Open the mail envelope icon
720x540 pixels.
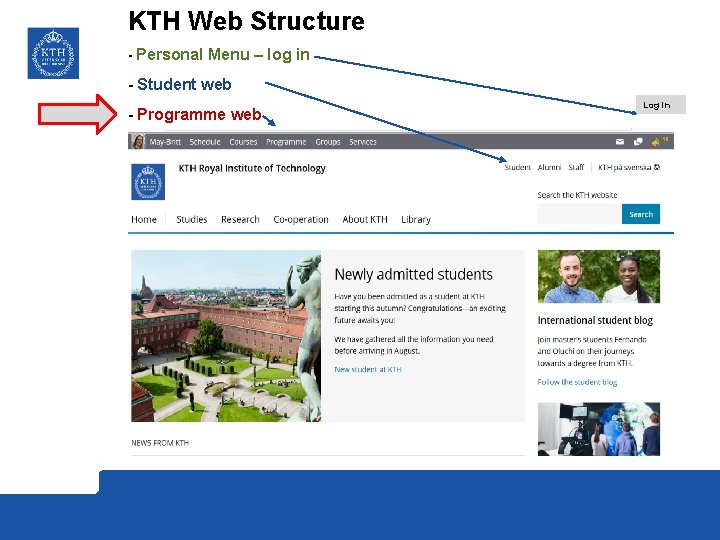click(x=620, y=141)
